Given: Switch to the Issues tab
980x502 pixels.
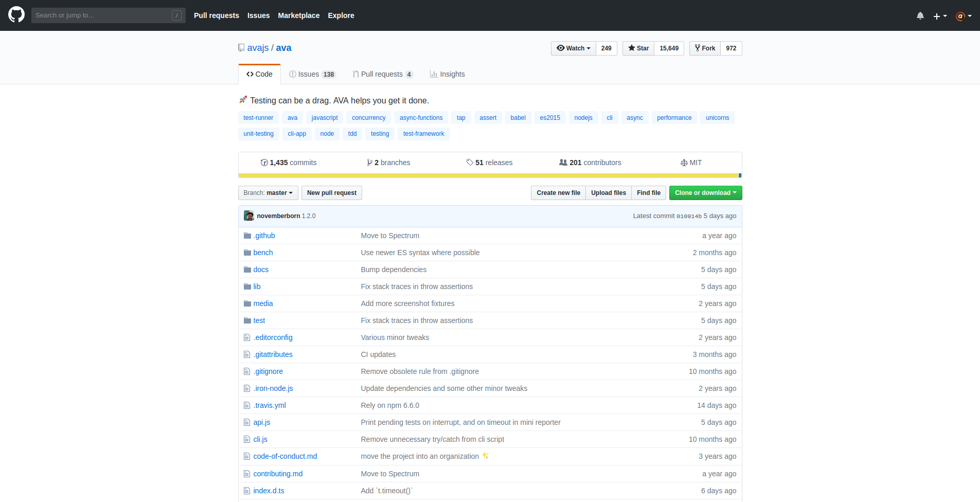Looking at the screenshot, I should [x=312, y=74].
